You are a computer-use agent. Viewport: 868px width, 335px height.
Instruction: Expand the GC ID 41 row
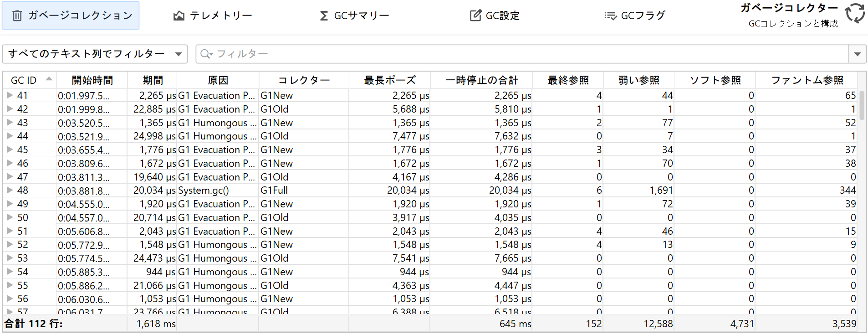coord(10,95)
